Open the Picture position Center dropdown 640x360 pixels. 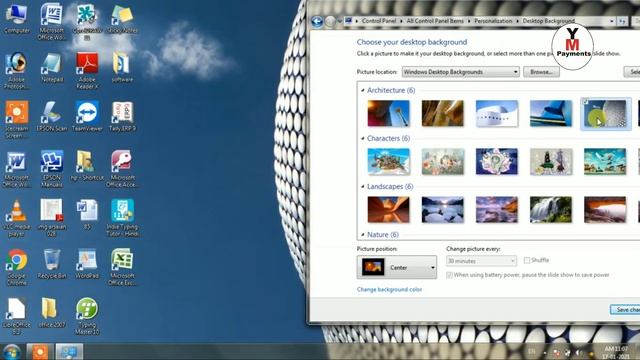click(397, 267)
